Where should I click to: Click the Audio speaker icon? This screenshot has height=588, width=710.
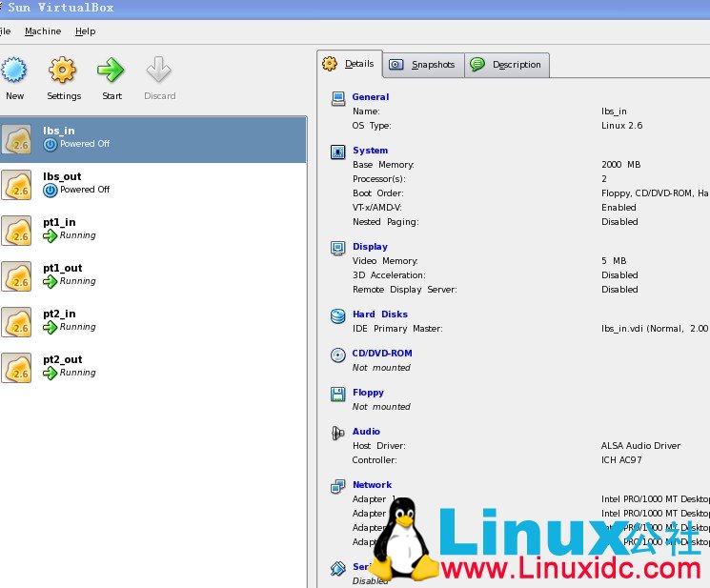[337, 433]
